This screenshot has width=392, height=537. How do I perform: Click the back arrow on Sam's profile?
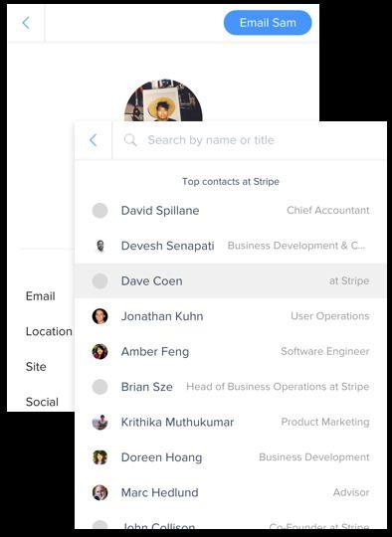tap(26, 23)
